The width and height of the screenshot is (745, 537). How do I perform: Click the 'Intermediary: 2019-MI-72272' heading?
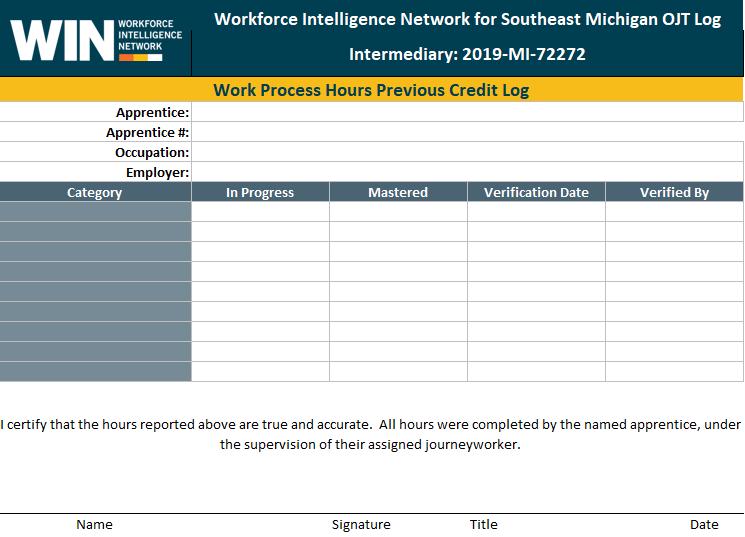pos(467,54)
